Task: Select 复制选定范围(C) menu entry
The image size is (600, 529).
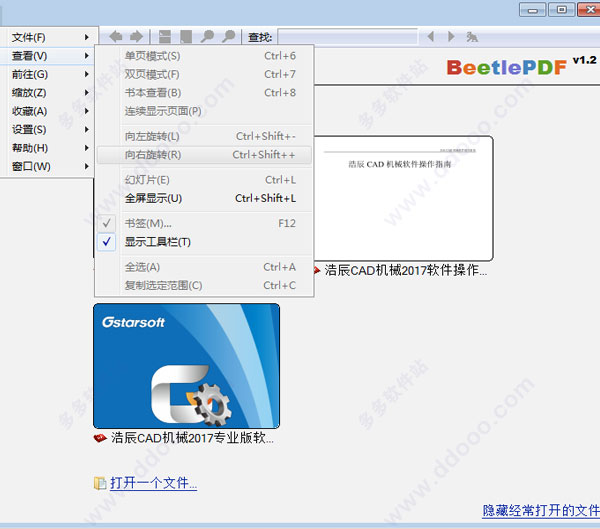Action: [x=204, y=286]
